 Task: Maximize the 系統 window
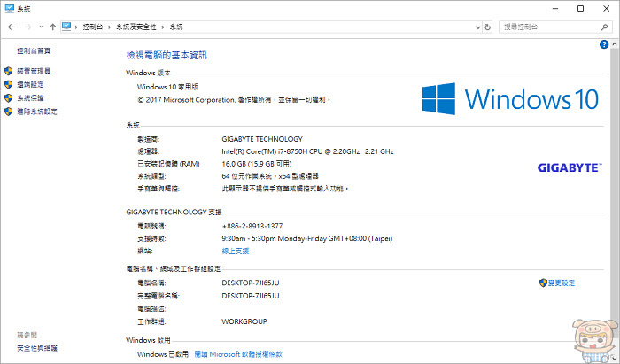coord(580,8)
